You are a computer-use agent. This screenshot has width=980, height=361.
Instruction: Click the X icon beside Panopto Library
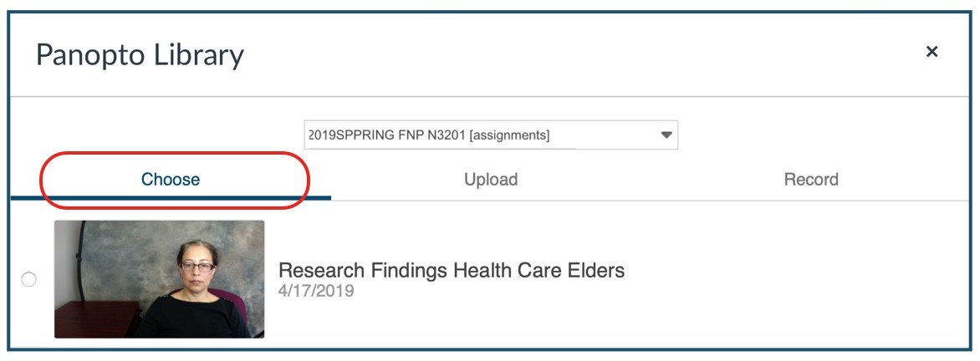(x=932, y=52)
